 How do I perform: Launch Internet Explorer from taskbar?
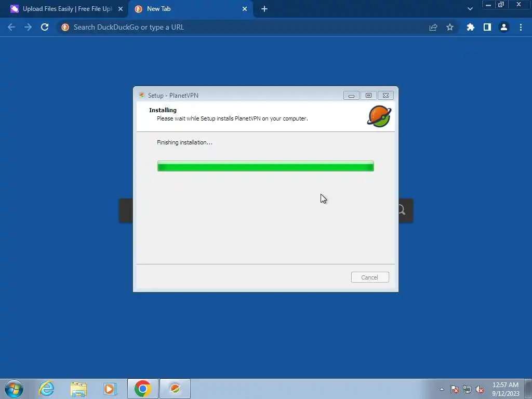[46, 389]
